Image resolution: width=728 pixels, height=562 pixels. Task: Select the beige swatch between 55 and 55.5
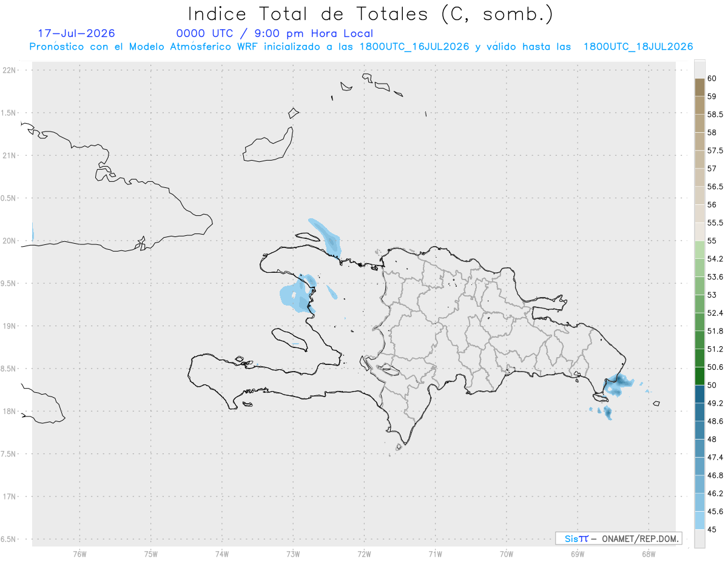699,232
